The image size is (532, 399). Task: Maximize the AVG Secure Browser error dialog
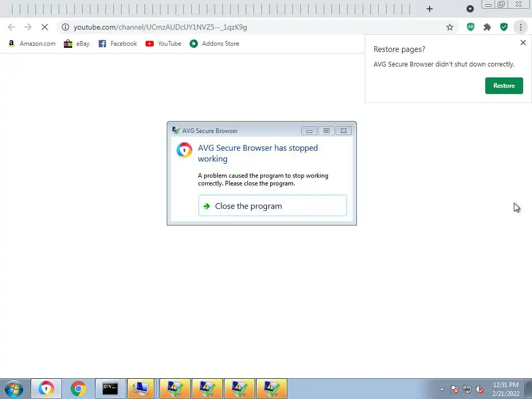(x=326, y=130)
